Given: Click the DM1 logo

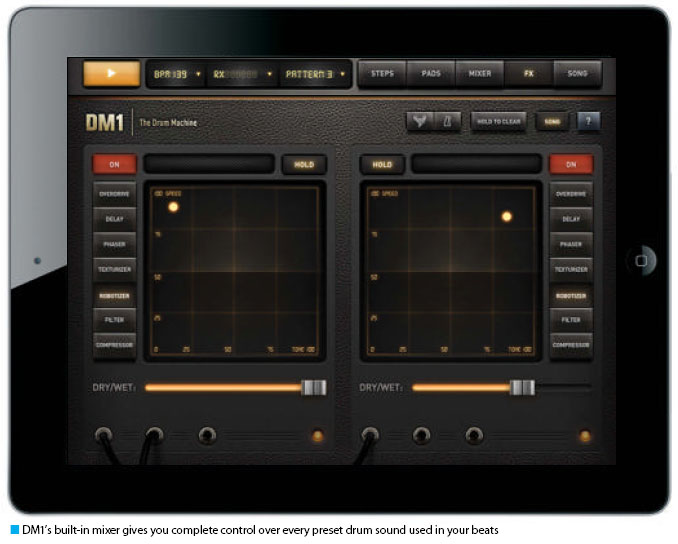Looking at the screenshot, I should (105, 122).
